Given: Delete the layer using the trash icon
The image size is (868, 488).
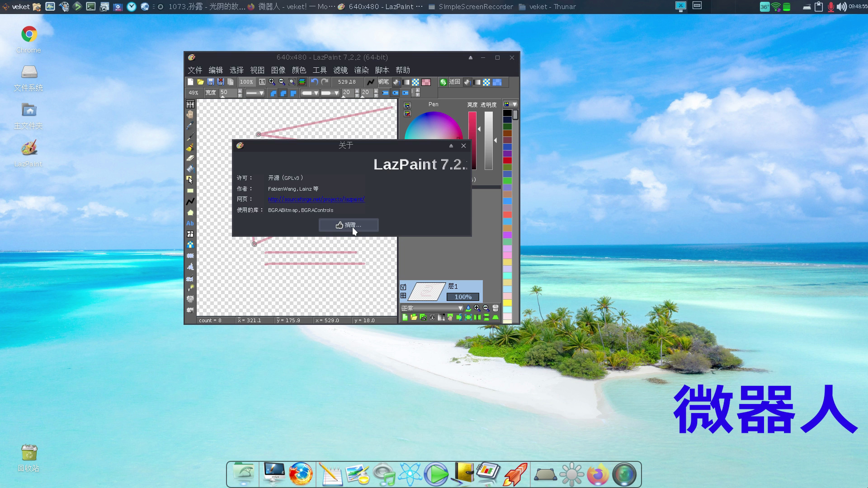Looking at the screenshot, I should click(495, 308).
